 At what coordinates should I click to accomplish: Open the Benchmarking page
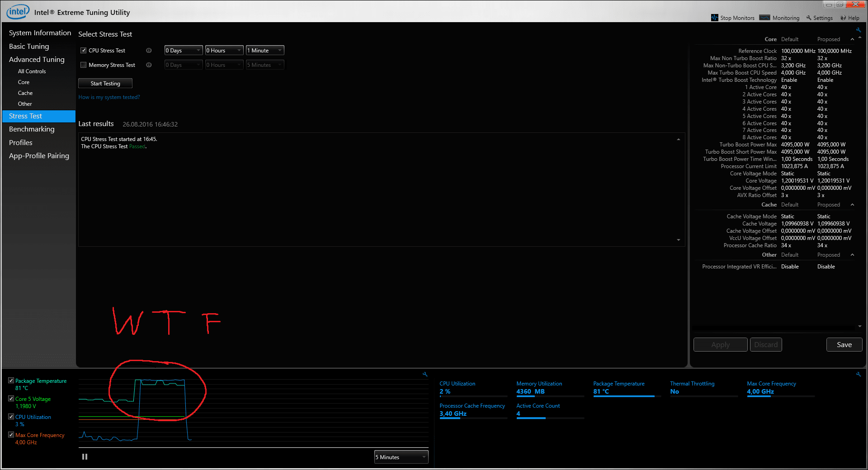pyautogui.click(x=32, y=129)
